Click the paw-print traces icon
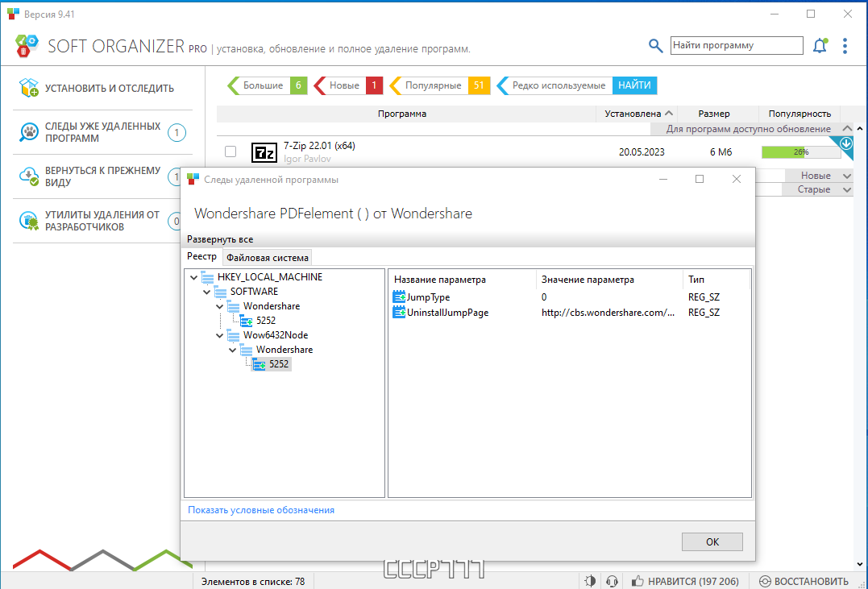The width and height of the screenshot is (868, 589). (29, 132)
